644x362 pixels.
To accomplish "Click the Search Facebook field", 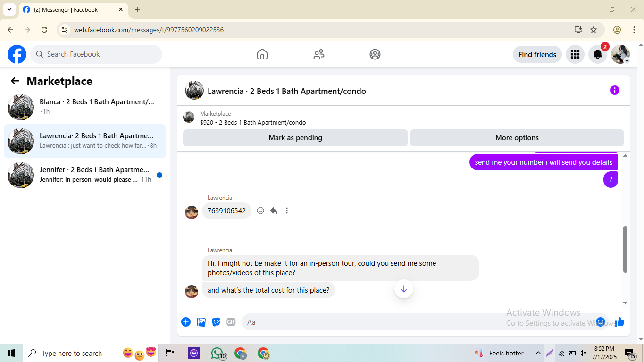I will coord(96,54).
